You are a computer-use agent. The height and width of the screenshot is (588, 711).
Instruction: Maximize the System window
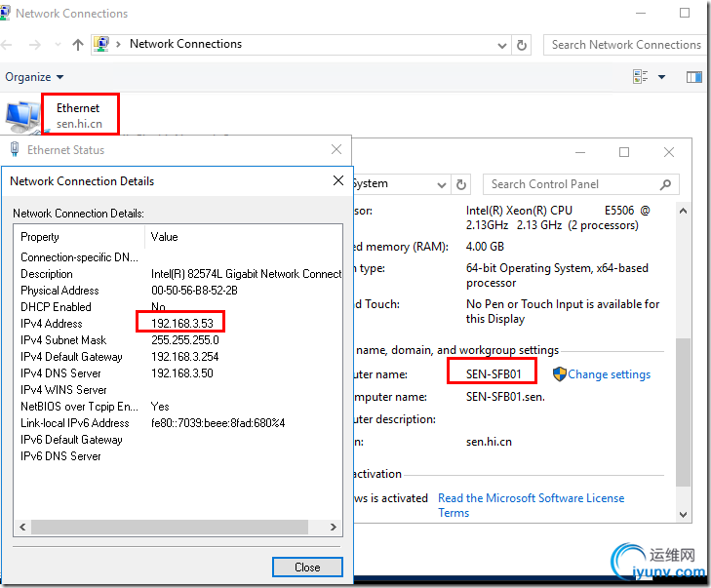624,152
